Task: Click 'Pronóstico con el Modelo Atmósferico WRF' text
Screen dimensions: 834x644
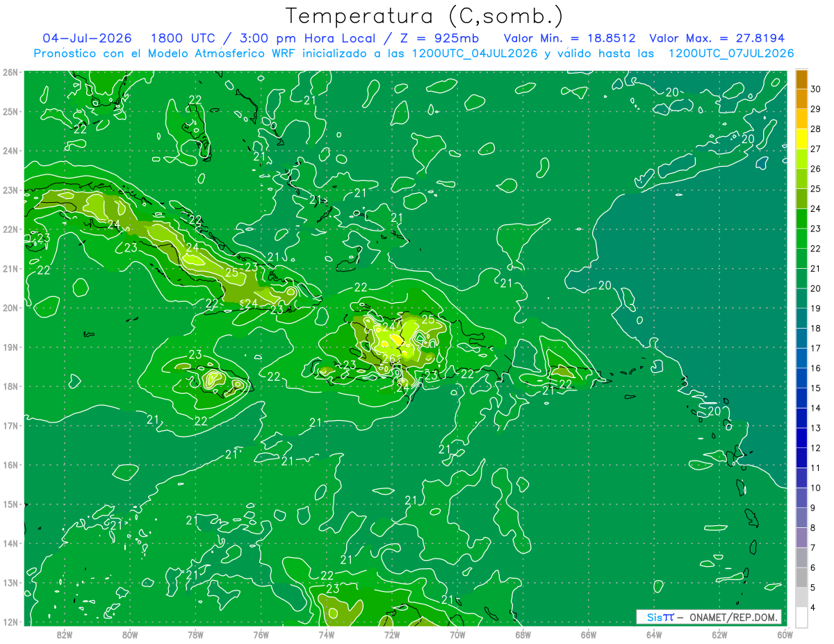Action: coord(165,53)
